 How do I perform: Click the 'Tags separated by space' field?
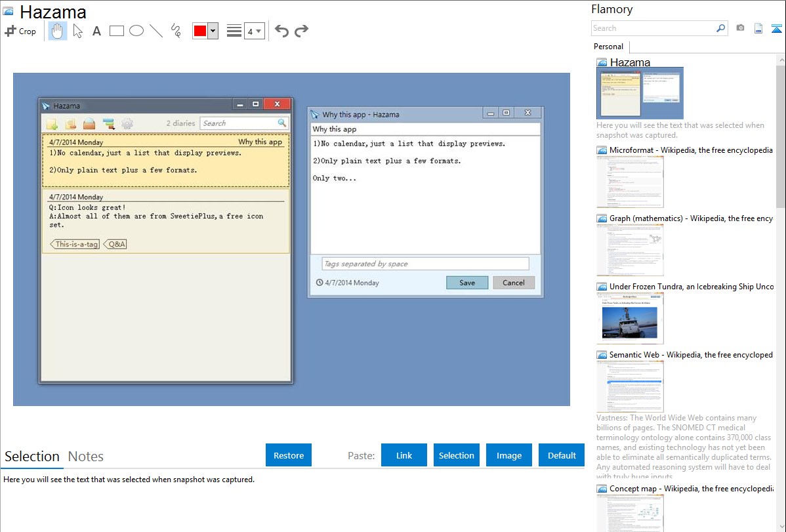click(x=426, y=264)
